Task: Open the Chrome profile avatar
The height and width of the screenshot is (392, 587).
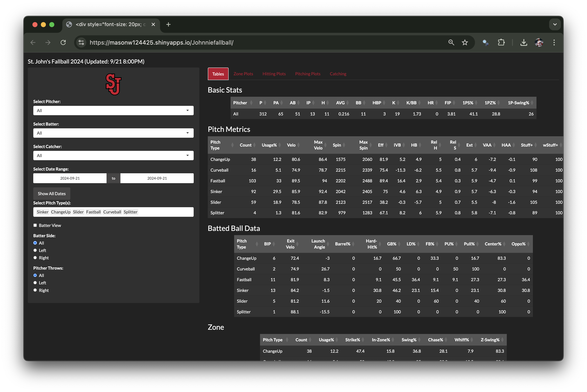Action: (x=539, y=42)
